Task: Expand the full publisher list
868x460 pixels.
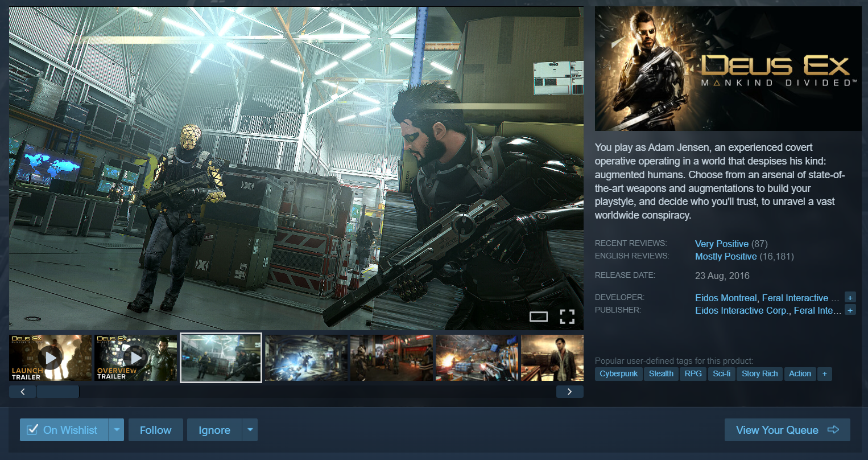Action: point(850,310)
